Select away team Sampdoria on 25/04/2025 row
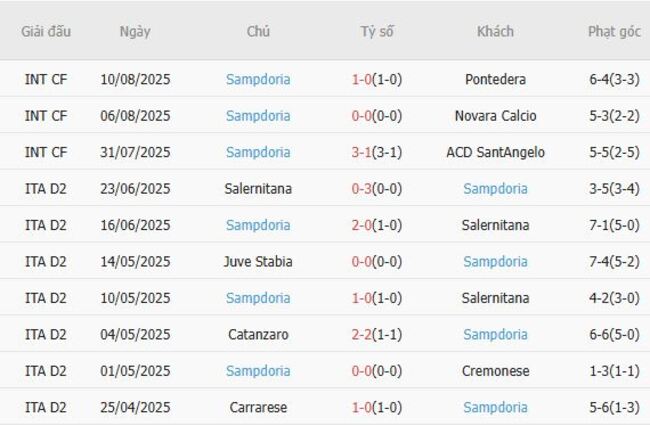 click(x=495, y=408)
